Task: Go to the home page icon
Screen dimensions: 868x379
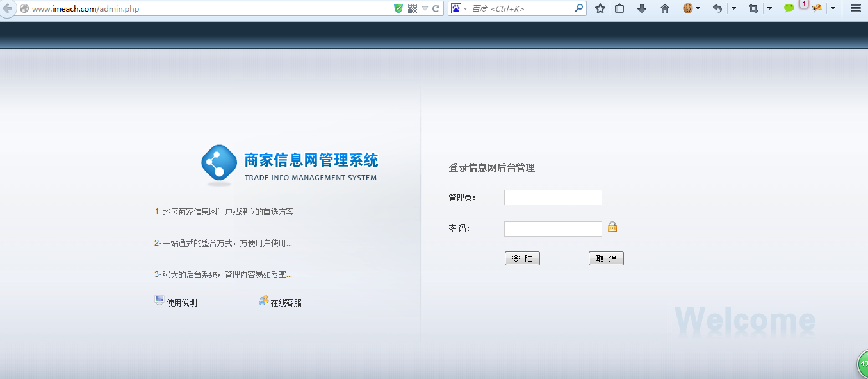Action: click(x=665, y=8)
